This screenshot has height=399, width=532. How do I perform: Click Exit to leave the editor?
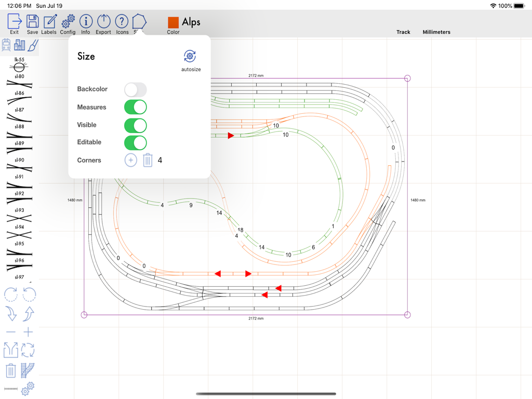point(14,23)
